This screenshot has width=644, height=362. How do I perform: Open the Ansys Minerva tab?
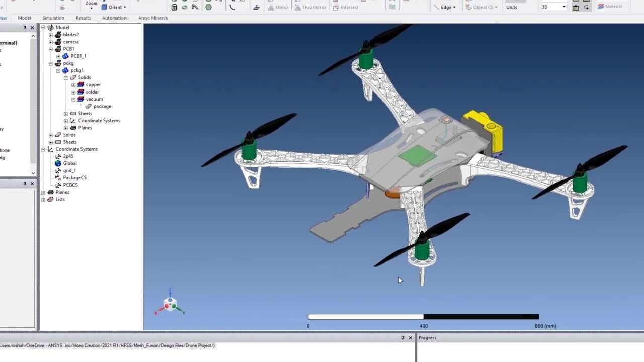click(x=153, y=18)
